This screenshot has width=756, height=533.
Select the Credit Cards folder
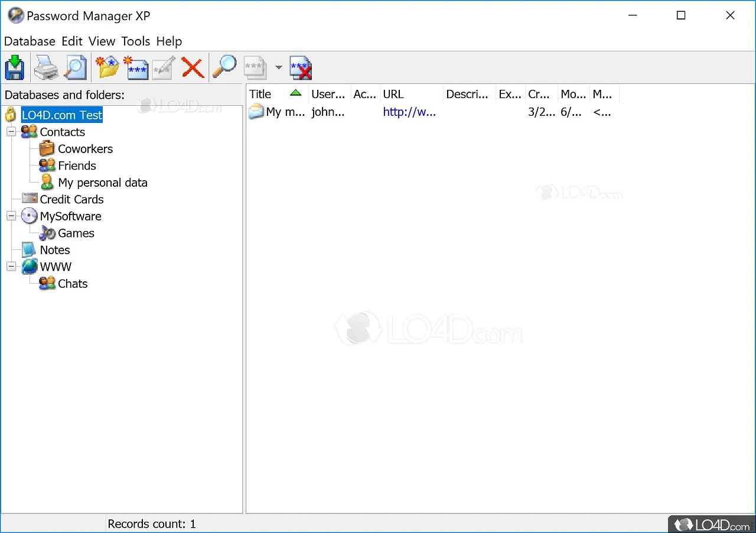71,199
